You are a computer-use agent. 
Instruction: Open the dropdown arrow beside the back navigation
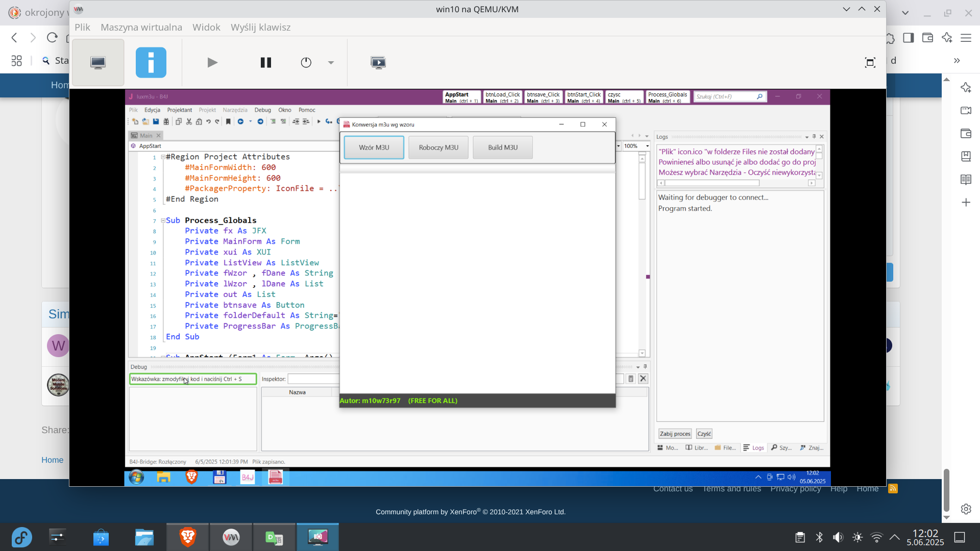click(x=250, y=121)
